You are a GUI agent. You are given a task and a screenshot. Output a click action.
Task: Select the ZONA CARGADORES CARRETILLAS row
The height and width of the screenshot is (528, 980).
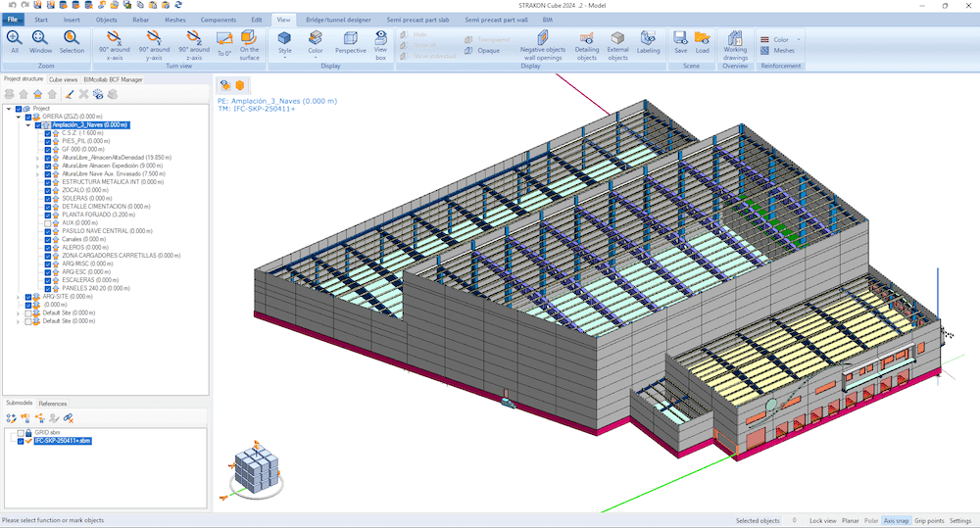[122, 256]
